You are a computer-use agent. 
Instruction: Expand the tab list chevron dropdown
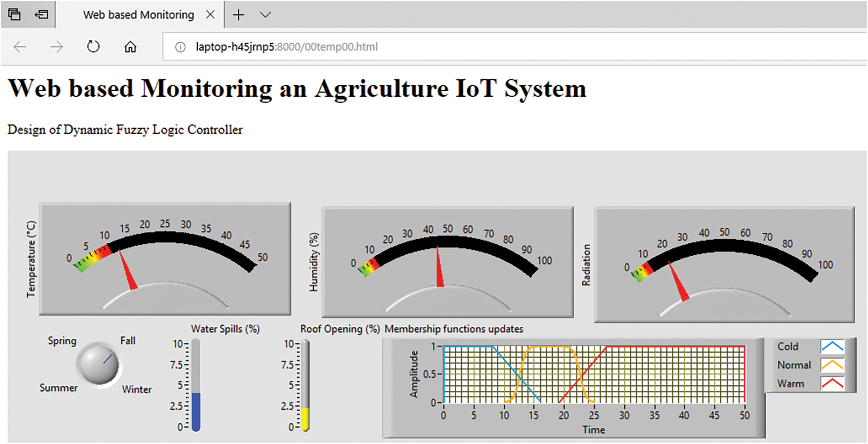pyautogui.click(x=265, y=15)
